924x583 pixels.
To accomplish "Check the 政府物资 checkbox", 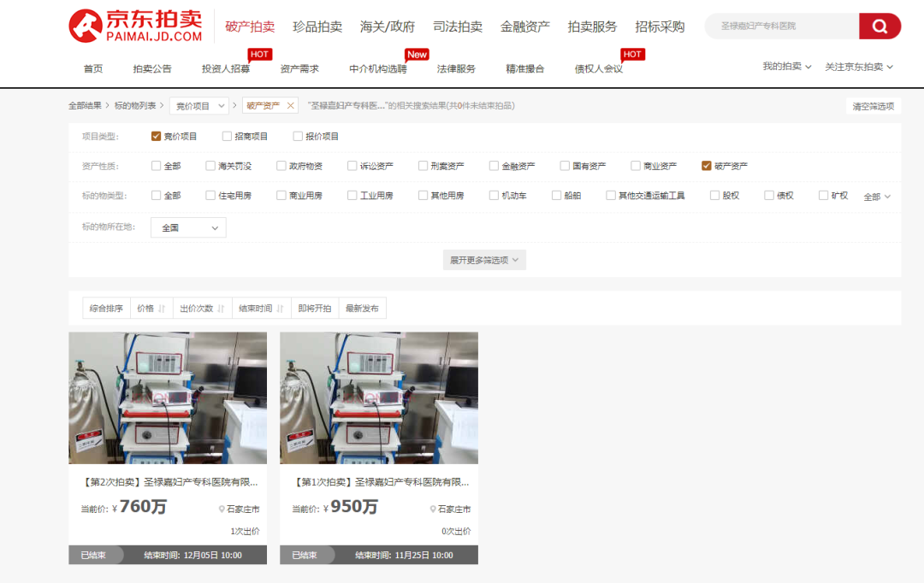I will click(x=281, y=166).
